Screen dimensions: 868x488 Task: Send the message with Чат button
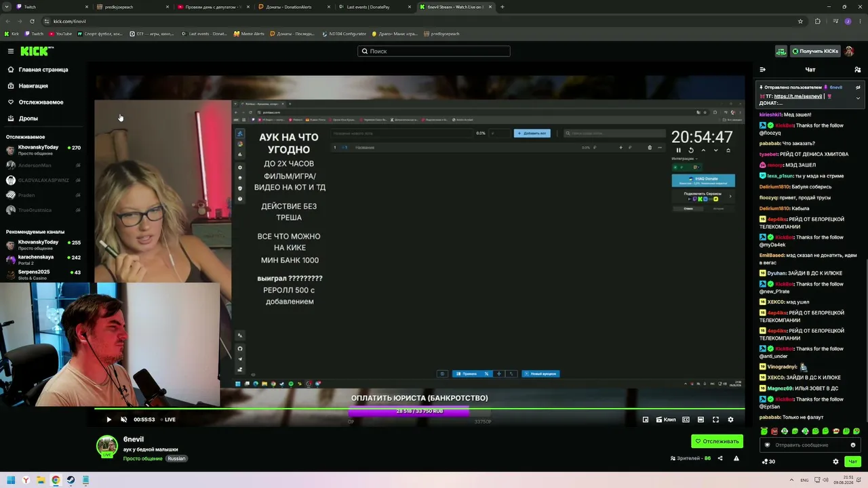coord(853,462)
